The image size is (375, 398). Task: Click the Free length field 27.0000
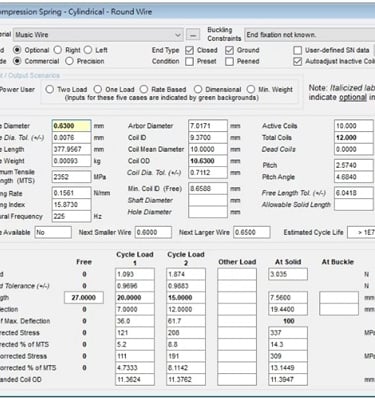point(84,298)
